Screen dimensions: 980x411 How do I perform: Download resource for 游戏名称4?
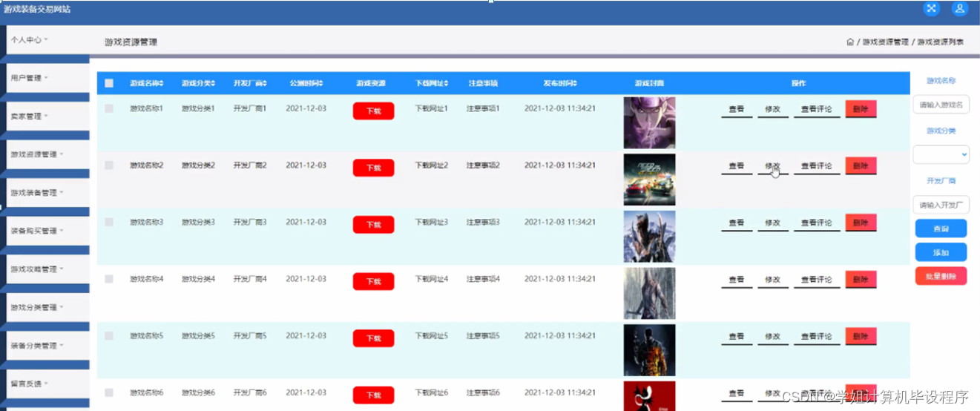click(x=373, y=282)
